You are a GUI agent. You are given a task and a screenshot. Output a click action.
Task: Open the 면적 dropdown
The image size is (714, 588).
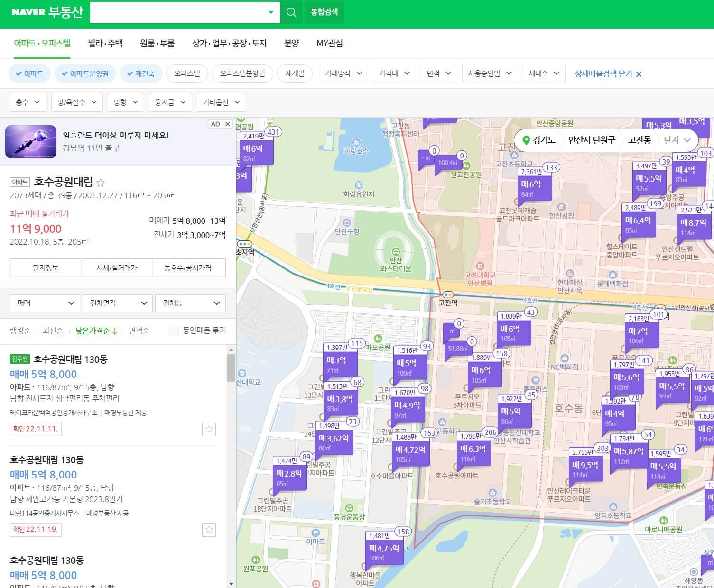(x=439, y=73)
